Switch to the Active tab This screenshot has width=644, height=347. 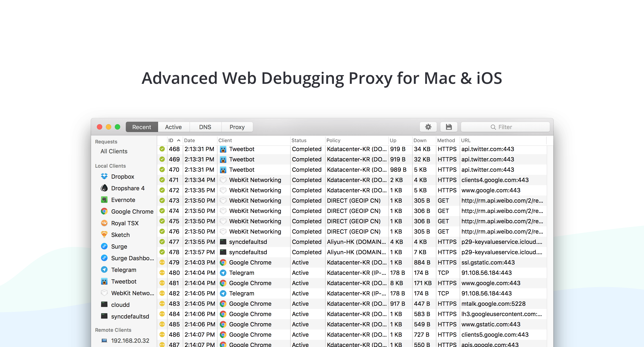(x=174, y=127)
